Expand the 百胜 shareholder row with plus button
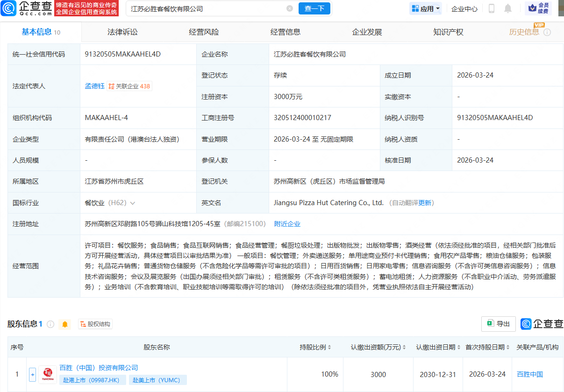The height and width of the screenshot is (392, 564). tap(32, 374)
